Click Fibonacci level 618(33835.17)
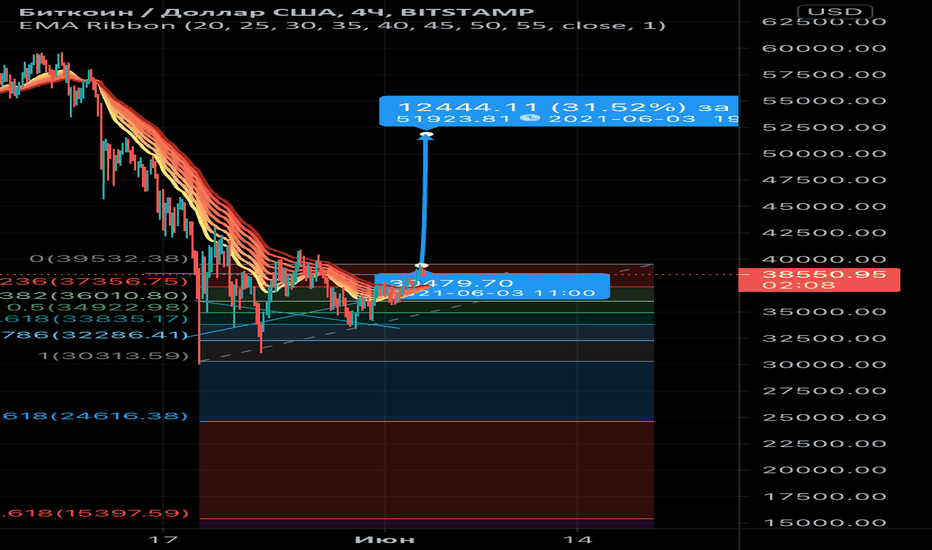932x550 pixels. point(94,319)
